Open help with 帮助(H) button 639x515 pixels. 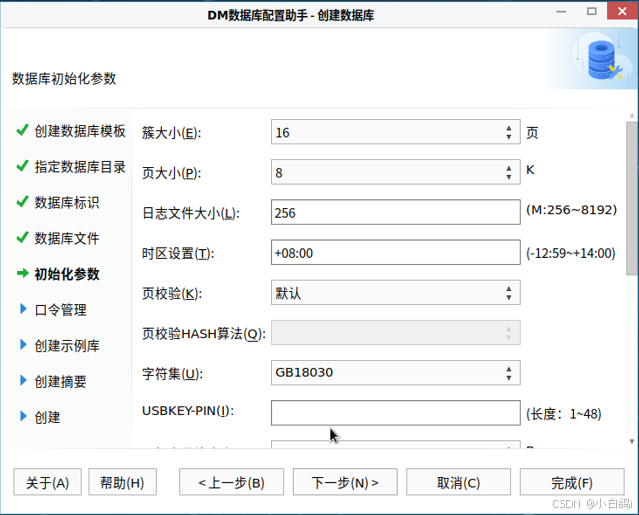point(122,482)
